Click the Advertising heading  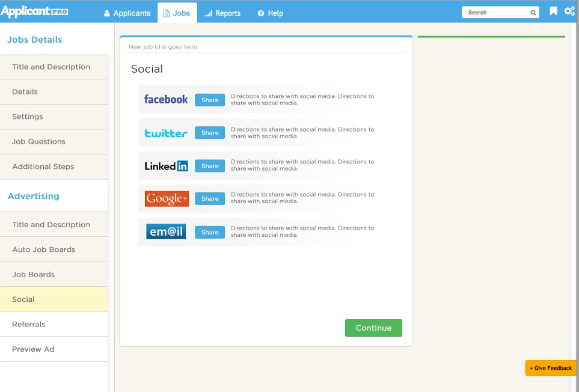pyautogui.click(x=34, y=196)
